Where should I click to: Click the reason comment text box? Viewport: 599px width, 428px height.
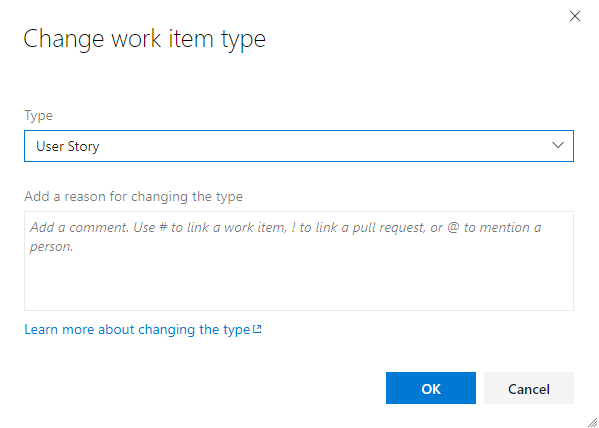click(x=299, y=261)
